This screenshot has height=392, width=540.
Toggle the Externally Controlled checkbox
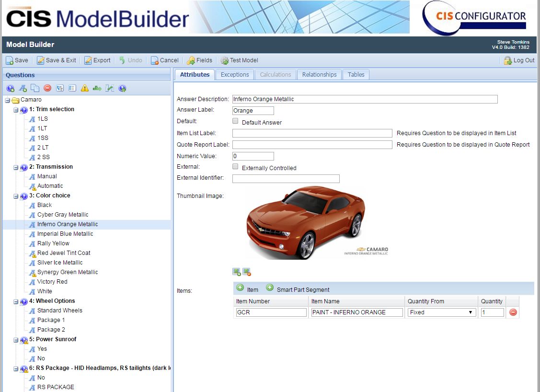pyautogui.click(x=235, y=166)
